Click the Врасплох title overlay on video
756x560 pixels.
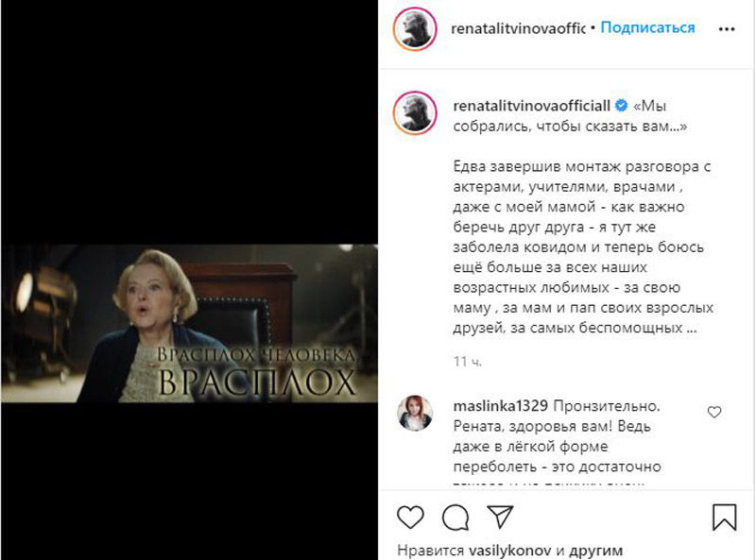point(258,372)
